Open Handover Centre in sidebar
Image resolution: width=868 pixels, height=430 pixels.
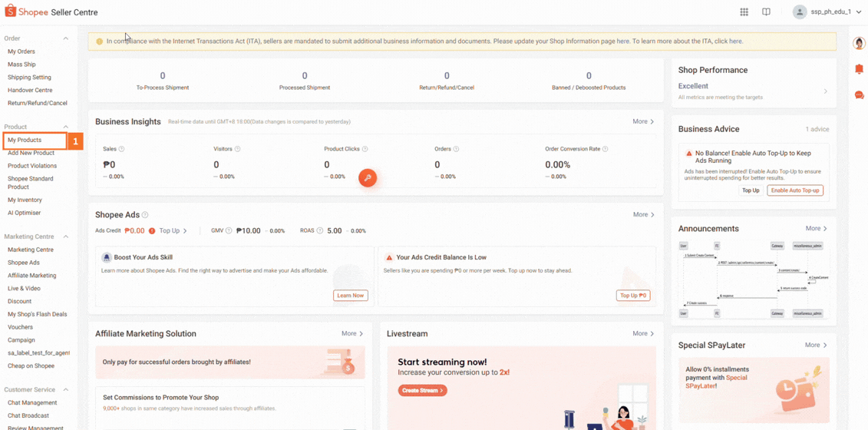tap(30, 91)
